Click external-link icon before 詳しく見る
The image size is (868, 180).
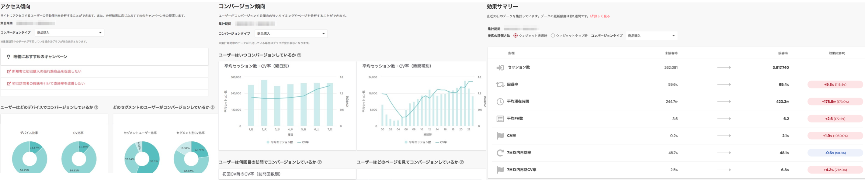592,16
